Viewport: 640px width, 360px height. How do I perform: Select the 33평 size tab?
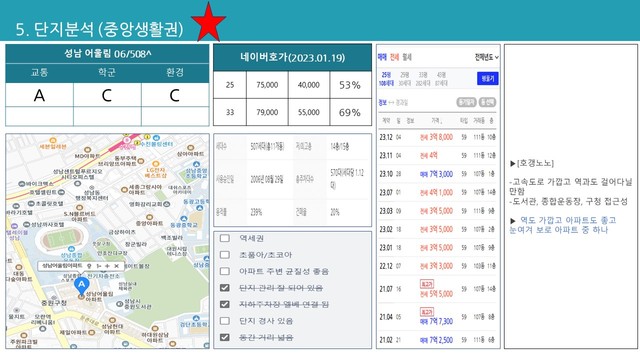coord(423,79)
